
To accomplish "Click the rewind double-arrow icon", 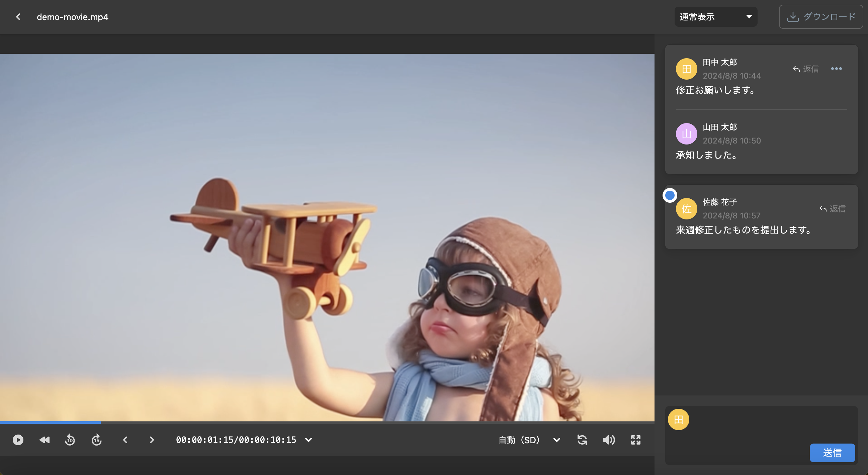I will [45, 440].
